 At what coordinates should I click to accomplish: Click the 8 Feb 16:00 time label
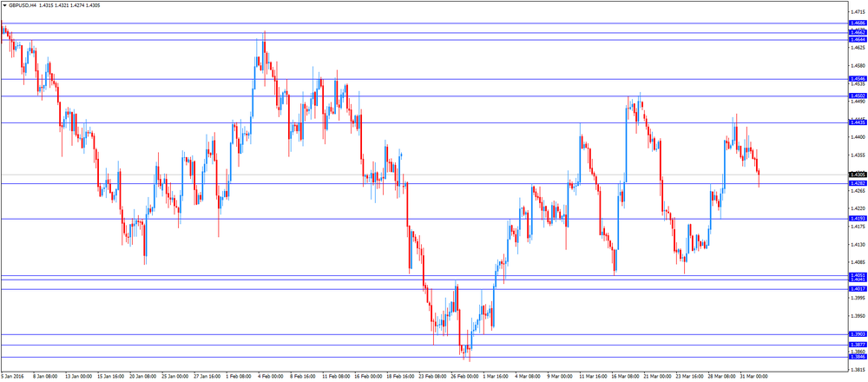[303, 377]
